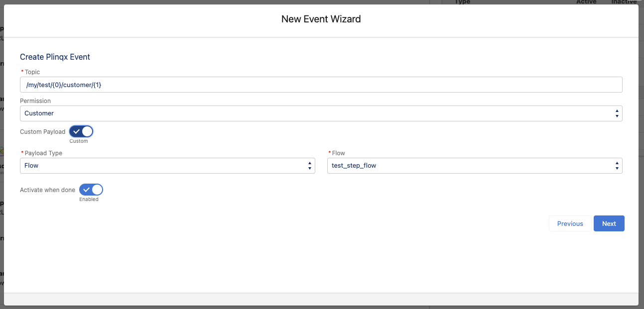Disable the Activate when done toggle
The width and height of the screenshot is (644, 309).
[x=91, y=190]
